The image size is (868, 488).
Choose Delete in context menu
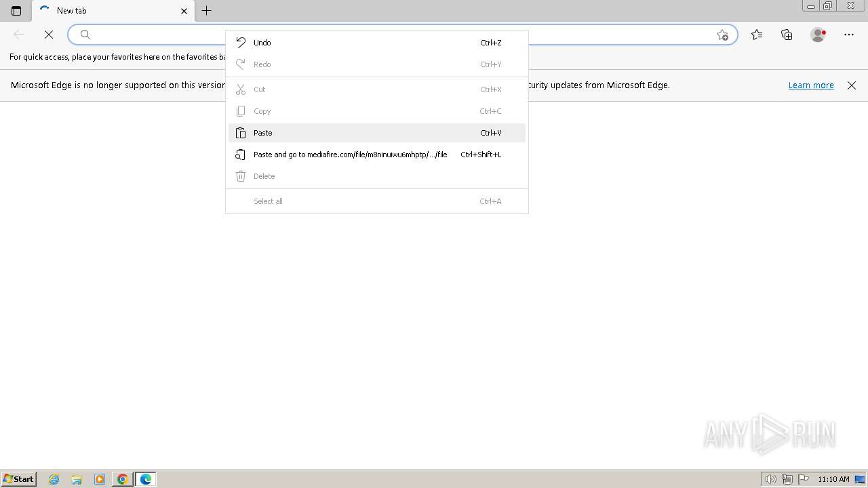pyautogui.click(x=377, y=176)
